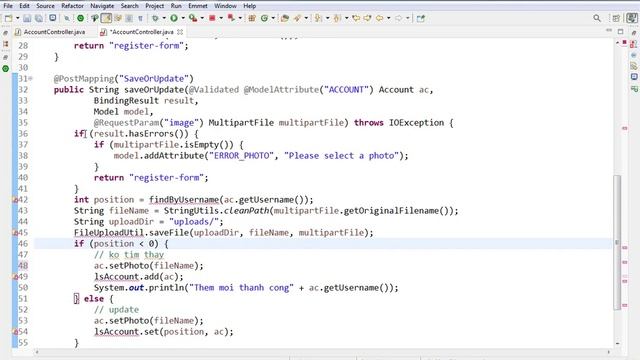The height and width of the screenshot is (360, 640).
Task: Click the Next Annotation icon
Action: pyautogui.click(x=318, y=18)
